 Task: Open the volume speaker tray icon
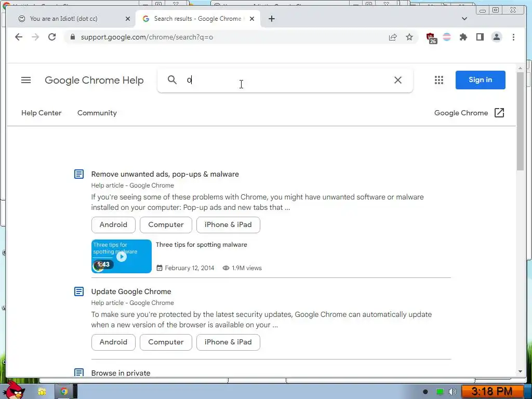[453, 392]
